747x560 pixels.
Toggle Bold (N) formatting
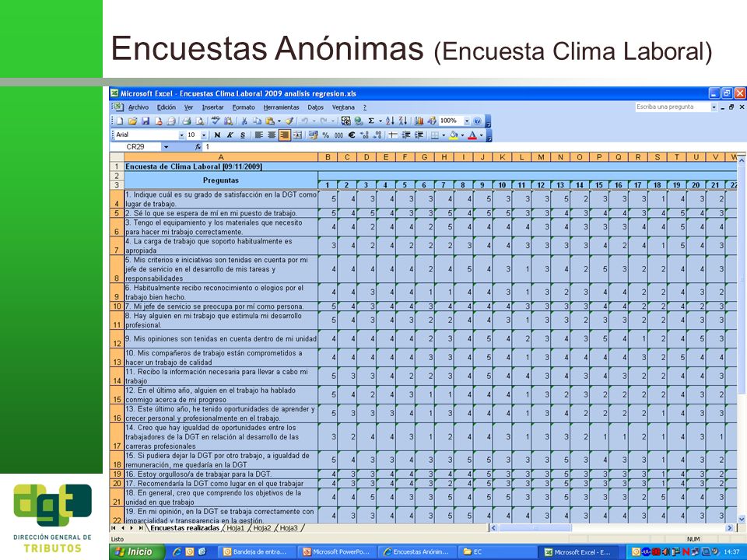point(217,135)
